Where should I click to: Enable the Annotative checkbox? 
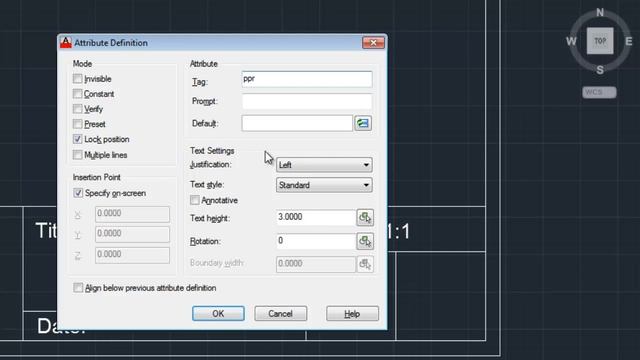[195, 200]
